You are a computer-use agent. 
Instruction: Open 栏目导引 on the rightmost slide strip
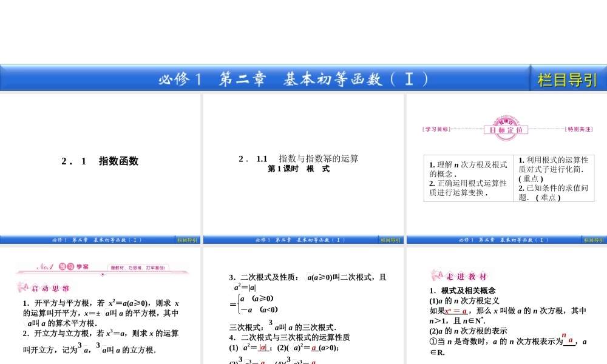[x=594, y=240]
